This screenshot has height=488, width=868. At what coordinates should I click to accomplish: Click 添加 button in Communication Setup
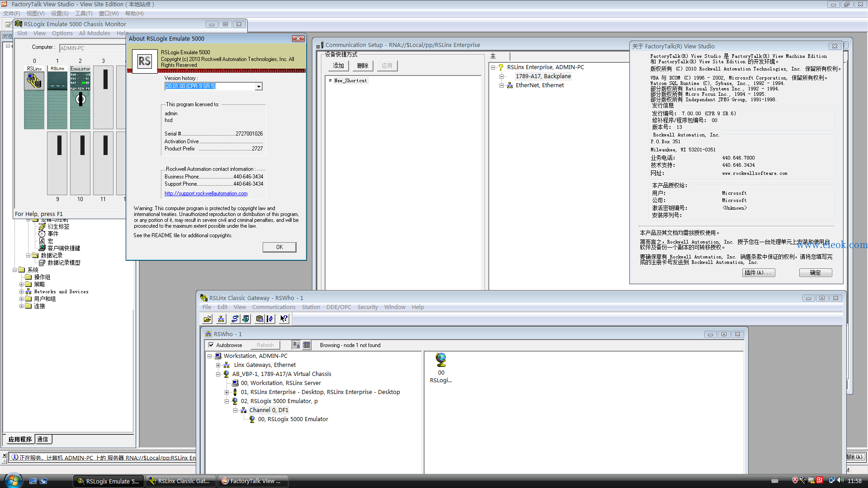338,66
